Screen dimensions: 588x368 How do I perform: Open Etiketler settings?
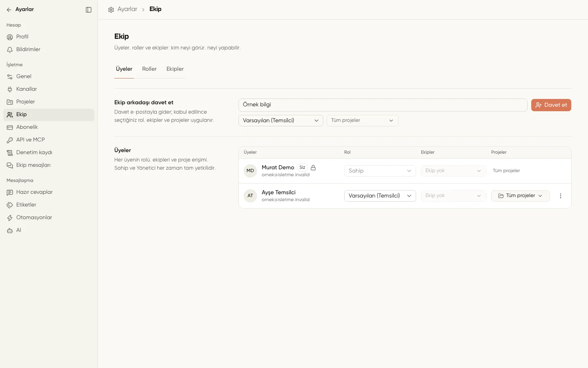click(49, 205)
